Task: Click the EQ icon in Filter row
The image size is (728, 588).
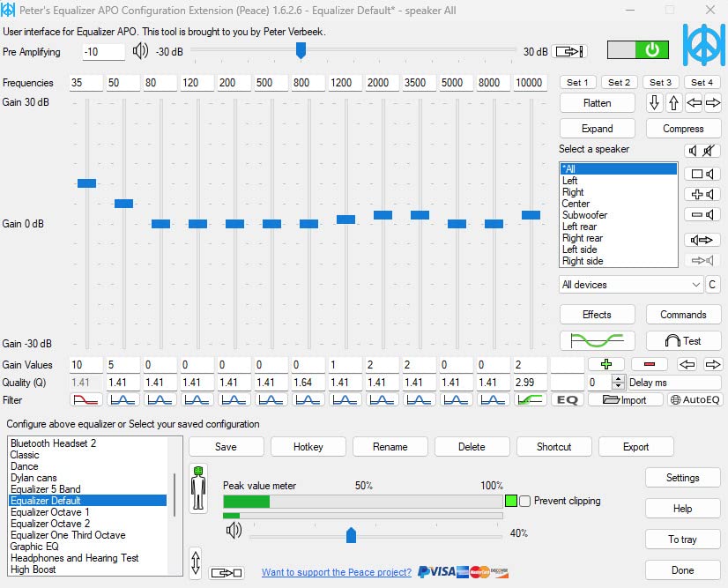Action: (568, 399)
